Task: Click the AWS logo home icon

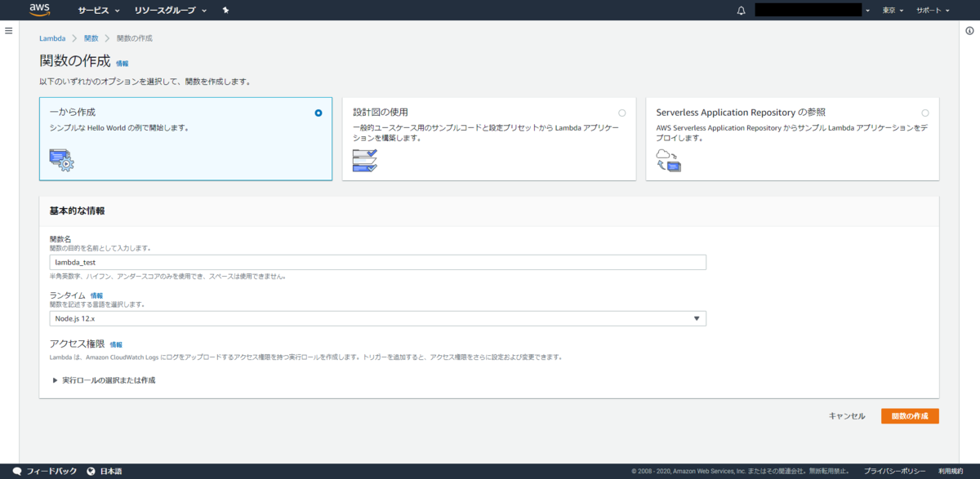Action: tap(39, 10)
